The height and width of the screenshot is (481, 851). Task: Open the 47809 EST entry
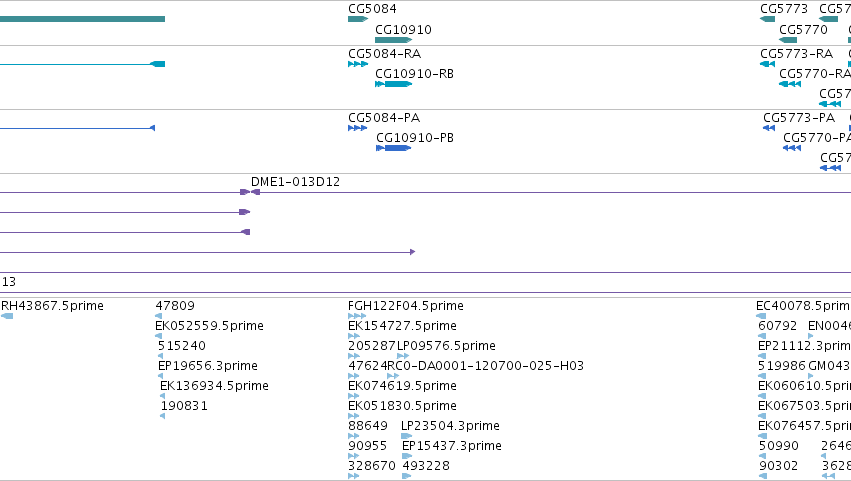[x=175, y=306]
